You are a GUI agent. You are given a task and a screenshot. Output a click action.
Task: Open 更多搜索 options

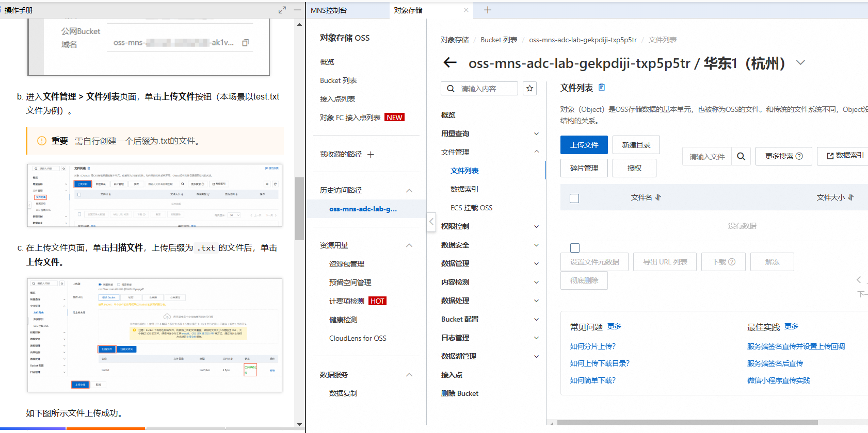point(784,156)
